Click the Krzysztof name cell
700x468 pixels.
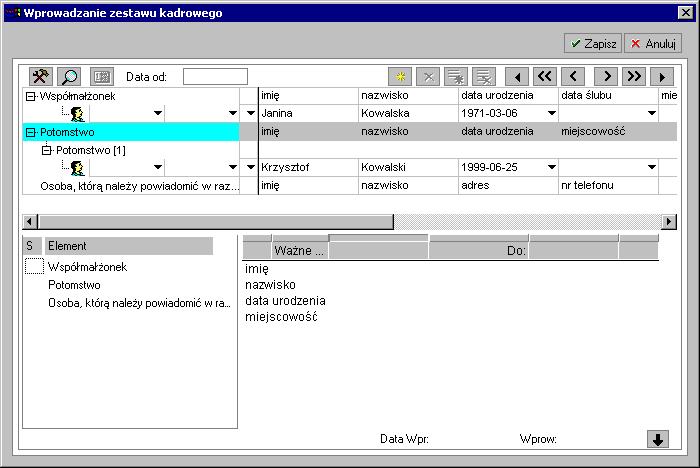click(x=308, y=167)
